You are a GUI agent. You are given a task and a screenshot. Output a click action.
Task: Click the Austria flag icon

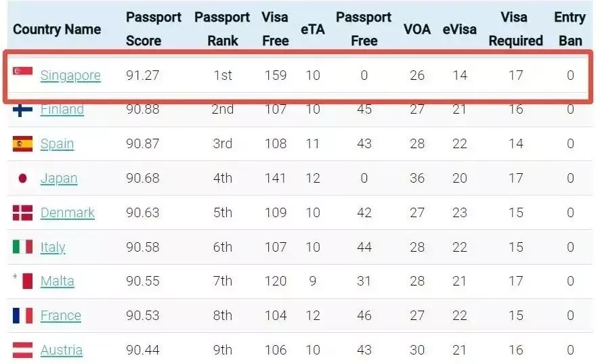pyautogui.click(x=22, y=350)
